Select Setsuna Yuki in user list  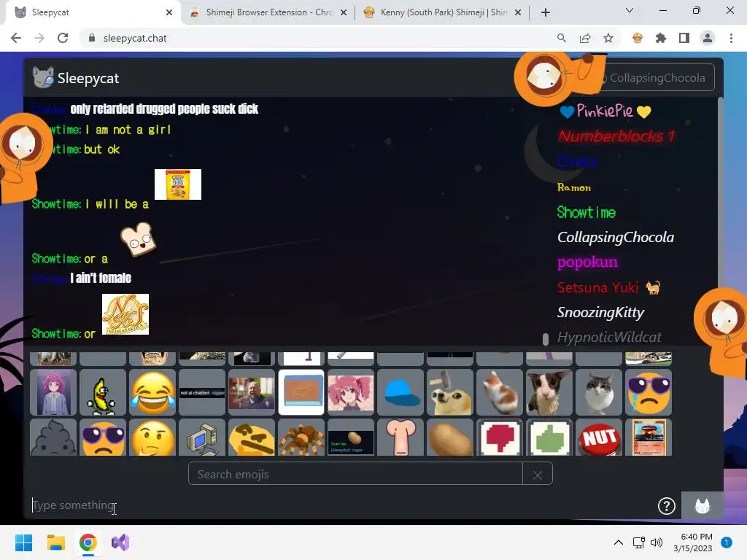pos(609,287)
